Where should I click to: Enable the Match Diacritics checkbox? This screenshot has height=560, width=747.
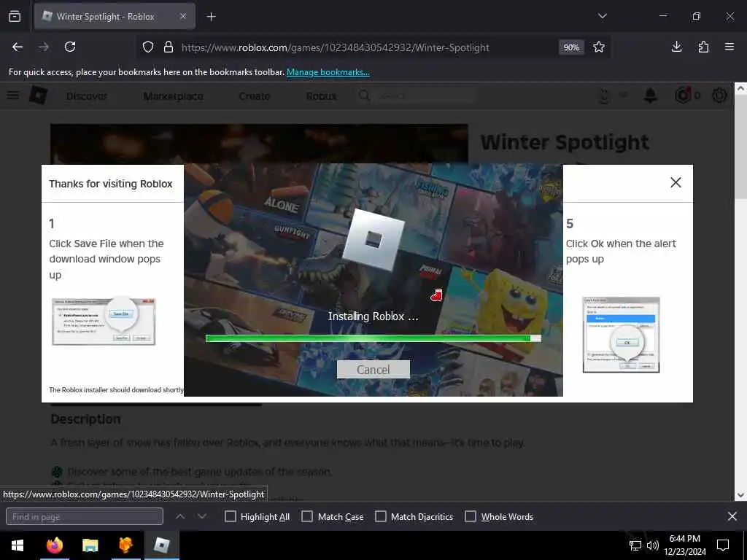381,517
